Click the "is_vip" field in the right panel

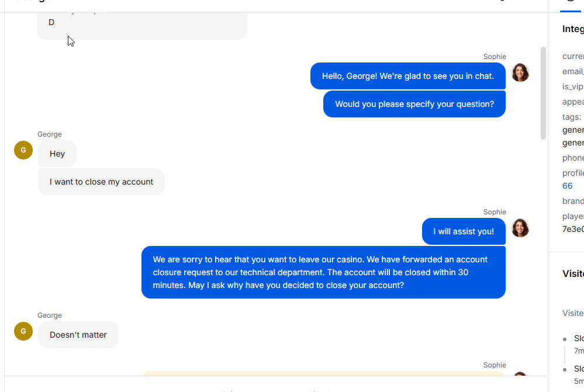coord(573,86)
